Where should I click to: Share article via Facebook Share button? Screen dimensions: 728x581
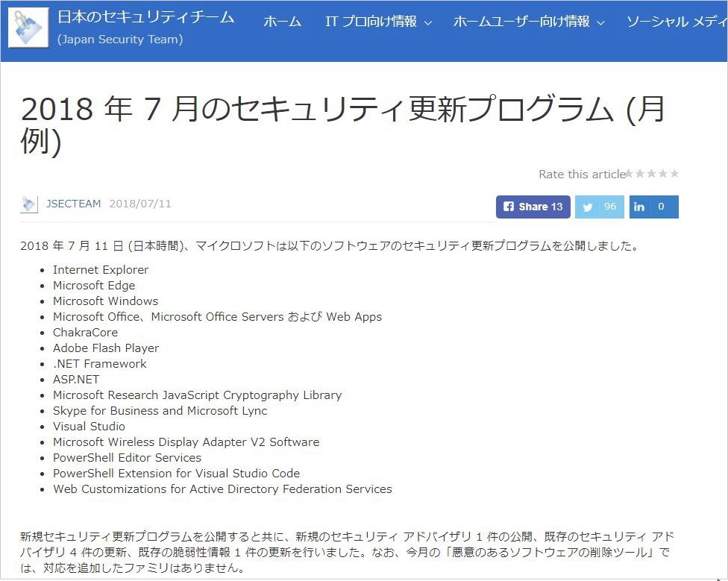pyautogui.click(x=533, y=207)
